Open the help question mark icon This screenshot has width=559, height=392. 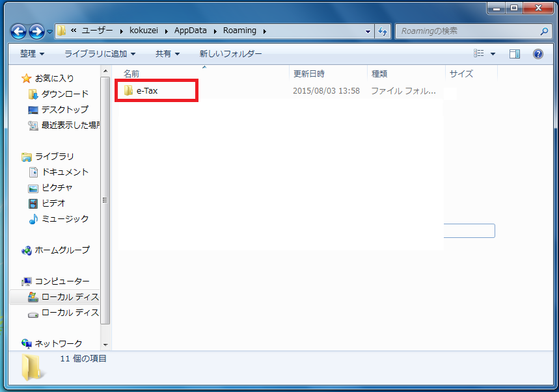tap(538, 54)
